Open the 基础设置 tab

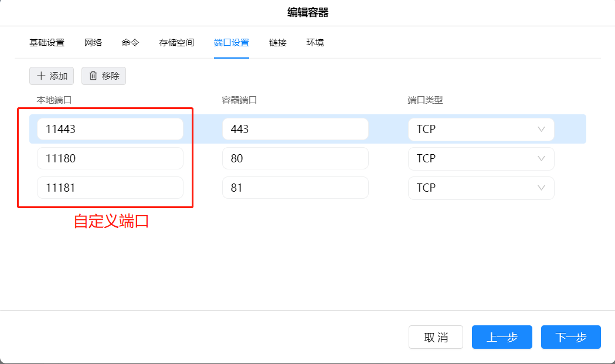47,43
